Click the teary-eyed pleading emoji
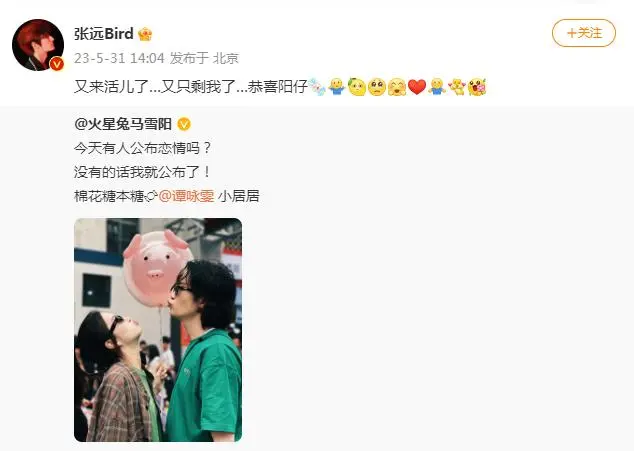This screenshot has height=451, width=634. pos(377,87)
